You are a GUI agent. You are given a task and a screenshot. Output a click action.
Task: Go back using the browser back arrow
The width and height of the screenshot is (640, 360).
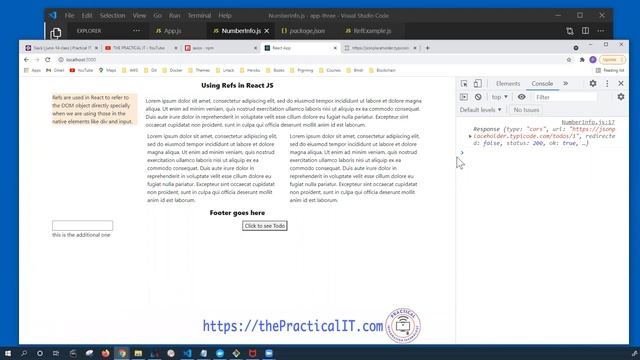(x=27, y=60)
